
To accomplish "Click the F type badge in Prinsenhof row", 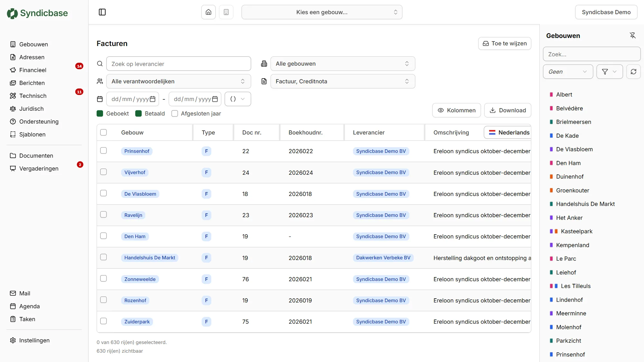I will (206, 151).
